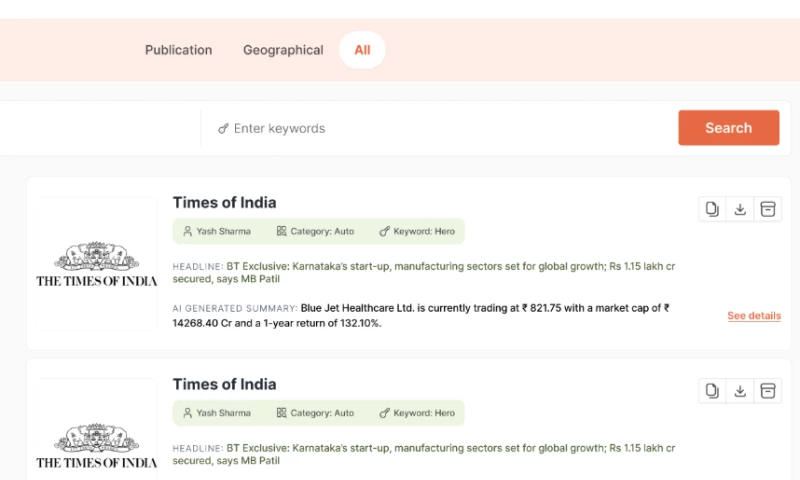800x480 pixels.
Task: Click Yash Sharma author tag in first card
Action: (x=217, y=231)
